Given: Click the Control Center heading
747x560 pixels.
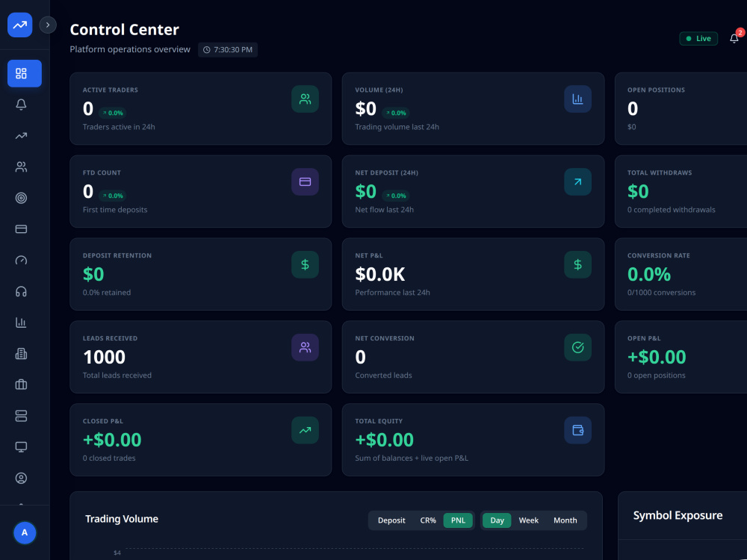Looking at the screenshot, I should (x=124, y=30).
